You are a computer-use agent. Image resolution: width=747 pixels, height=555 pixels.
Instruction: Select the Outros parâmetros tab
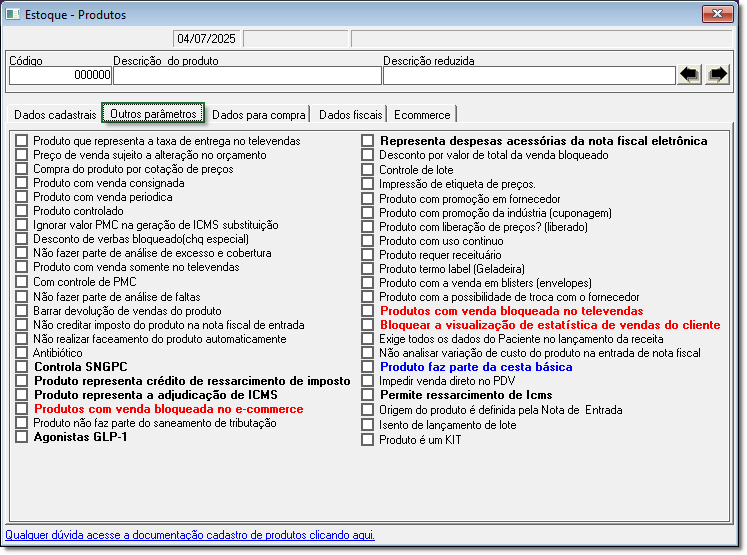[153, 113]
